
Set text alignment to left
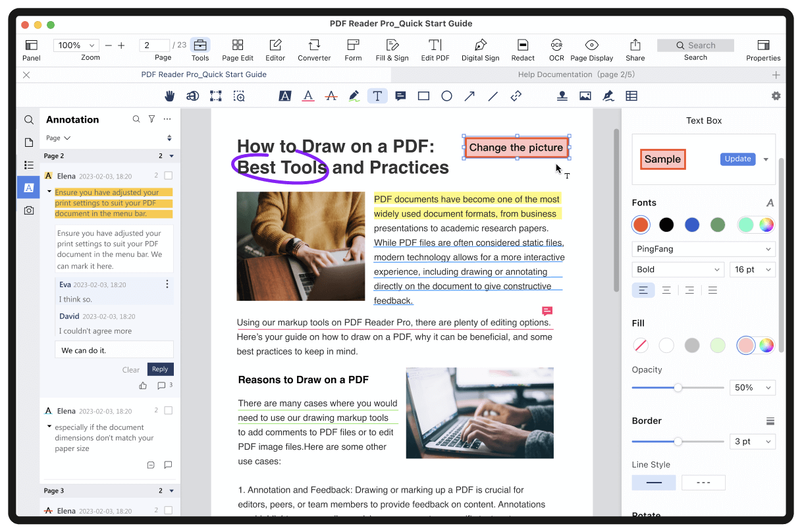[x=643, y=290]
